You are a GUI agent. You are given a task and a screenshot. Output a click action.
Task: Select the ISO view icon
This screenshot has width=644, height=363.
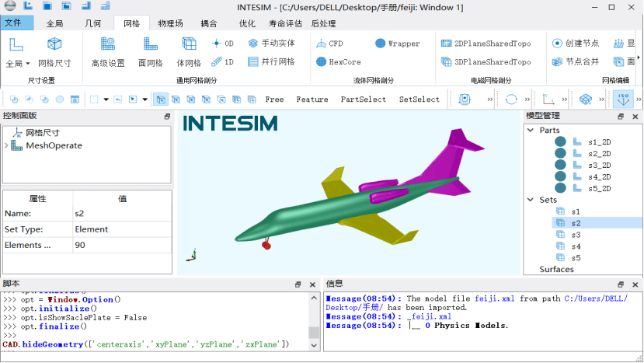tap(623, 99)
